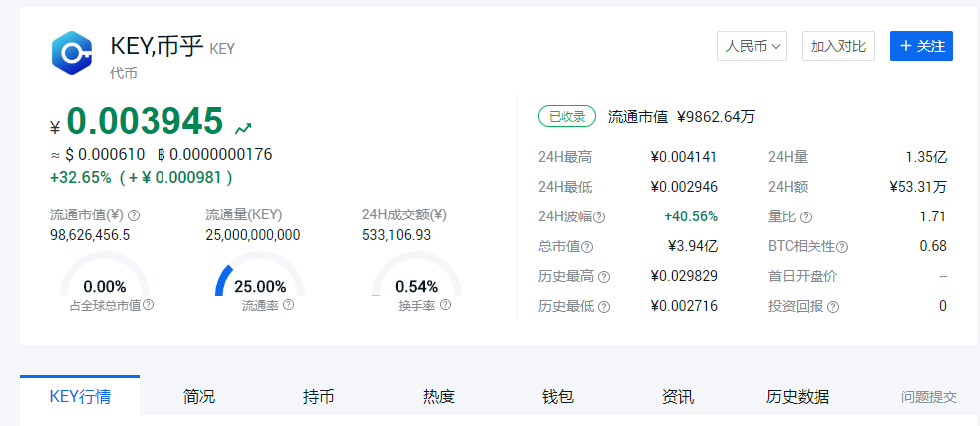980x426 pixels.
Task: Click the 25,000,000,000 circulating supply value
Action: 253,235
